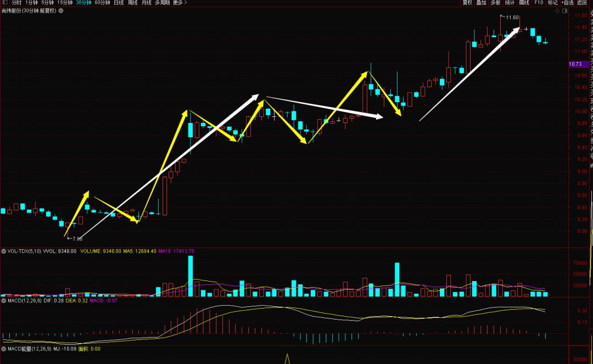Open the VOL-TDX indicator dropdown arrow
The height and width of the screenshot is (364, 593).
coord(4,251)
